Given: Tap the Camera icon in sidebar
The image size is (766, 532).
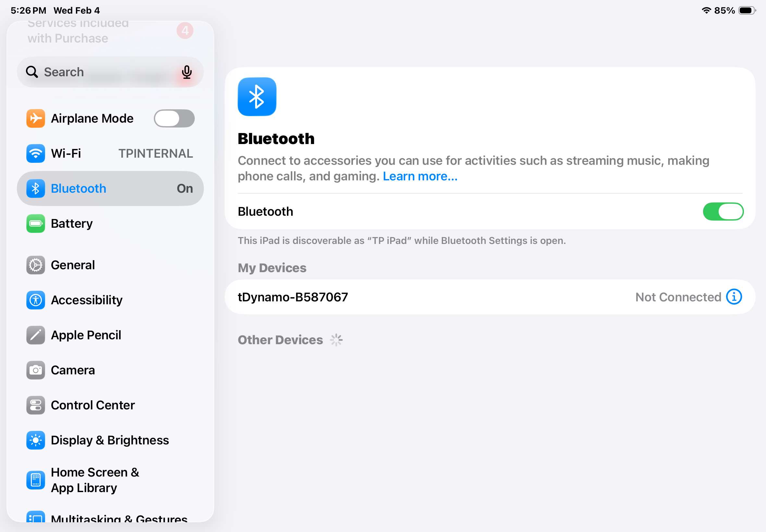Looking at the screenshot, I should [36, 370].
